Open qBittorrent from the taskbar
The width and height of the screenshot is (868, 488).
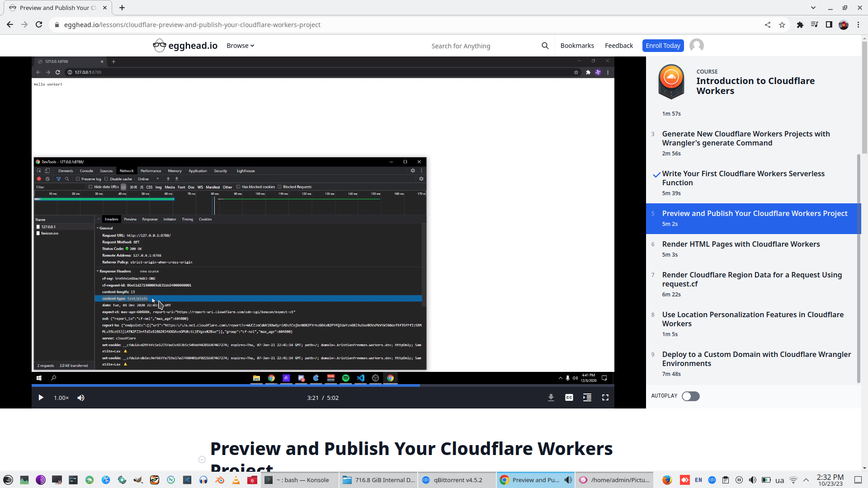457,480
